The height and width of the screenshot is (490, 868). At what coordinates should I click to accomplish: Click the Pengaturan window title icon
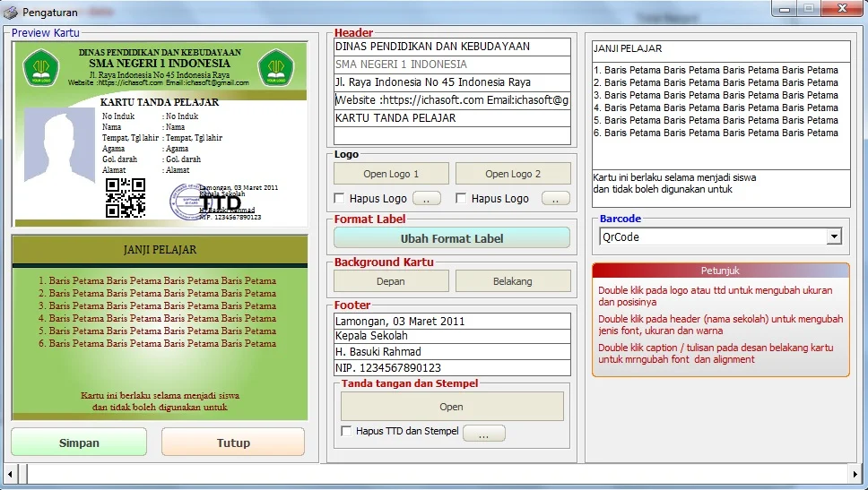click(11, 13)
